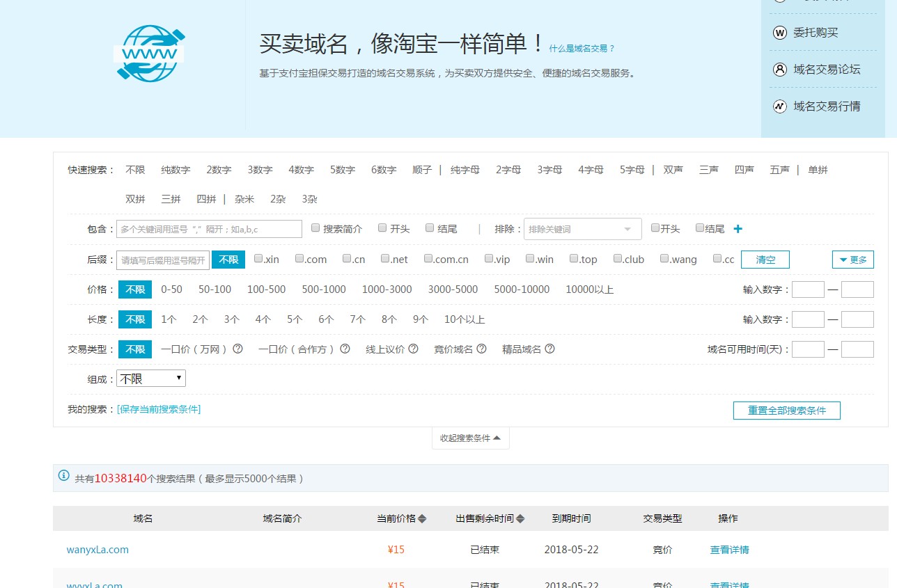Open the 域名交易行情 chart icon

point(779,106)
